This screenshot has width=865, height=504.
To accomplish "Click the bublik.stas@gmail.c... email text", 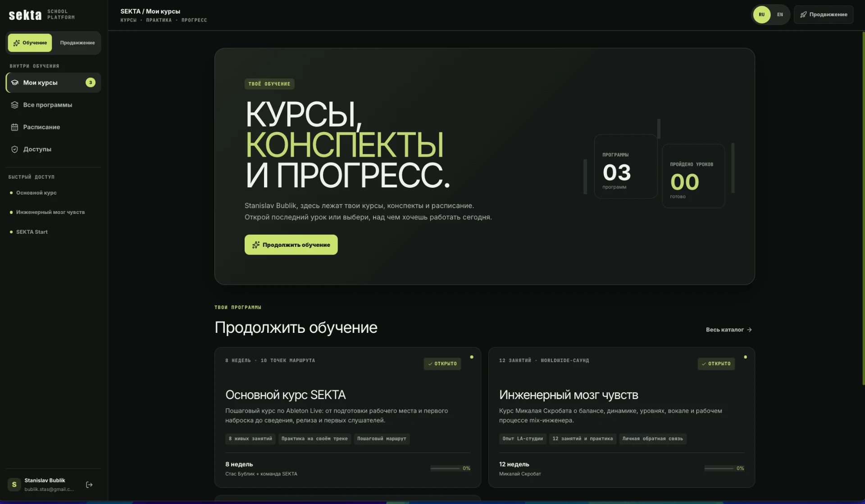I will coord(49,489).
